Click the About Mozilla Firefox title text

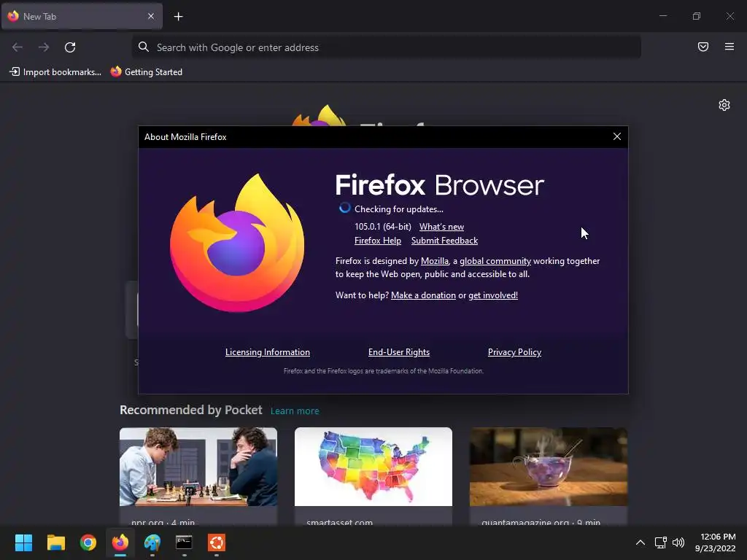click(185, 137)
